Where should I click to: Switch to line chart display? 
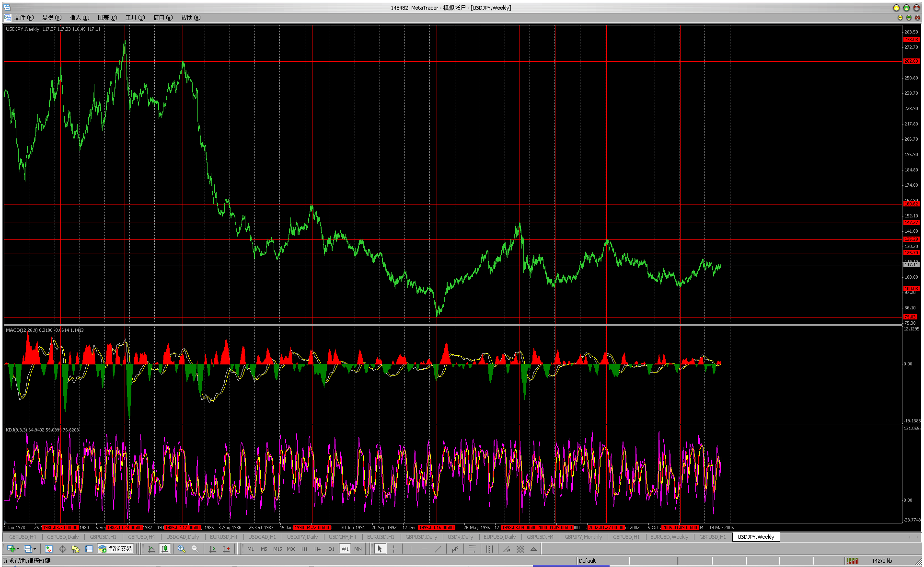click(151, 549)
